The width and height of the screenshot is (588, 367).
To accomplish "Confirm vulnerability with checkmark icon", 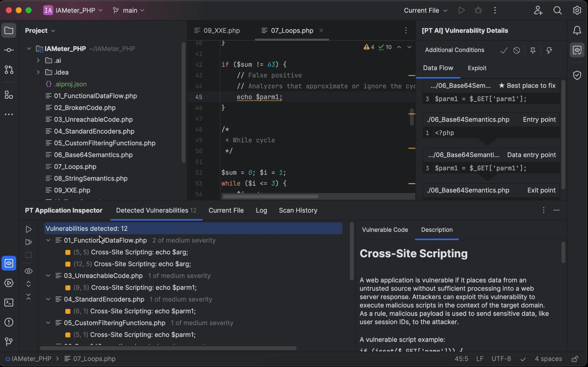I will [504, 50].
